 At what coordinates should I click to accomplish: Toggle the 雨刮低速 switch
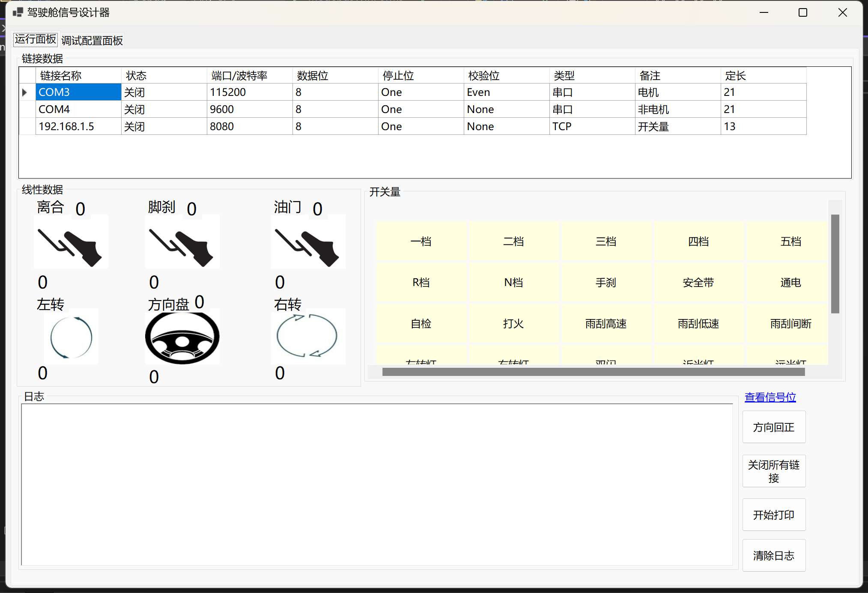pyautogui.click(x=698, y=323)
